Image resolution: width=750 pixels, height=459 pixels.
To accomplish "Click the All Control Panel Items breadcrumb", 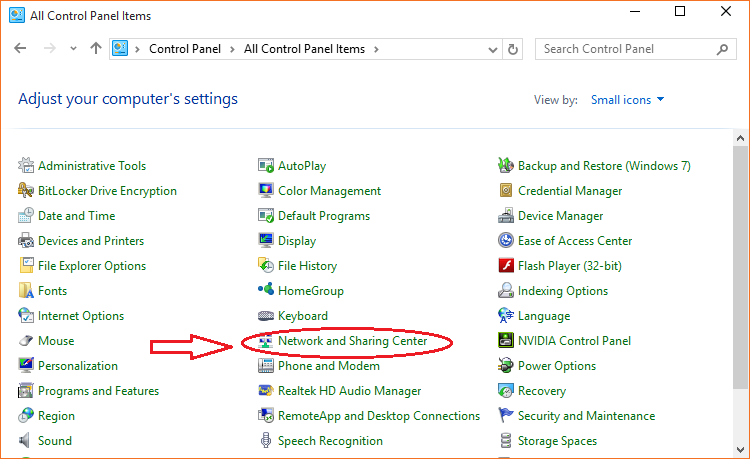I will (x=304, y=49).
